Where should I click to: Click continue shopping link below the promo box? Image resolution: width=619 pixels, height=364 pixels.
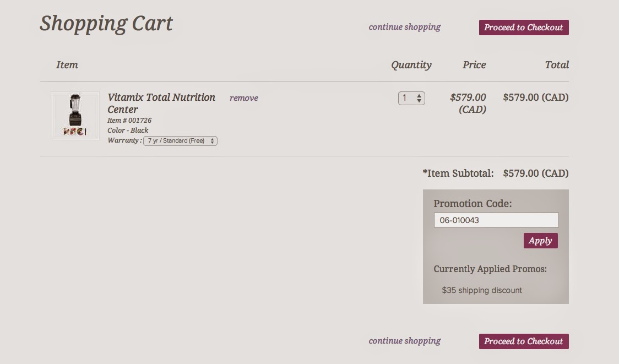pos(405,341)
